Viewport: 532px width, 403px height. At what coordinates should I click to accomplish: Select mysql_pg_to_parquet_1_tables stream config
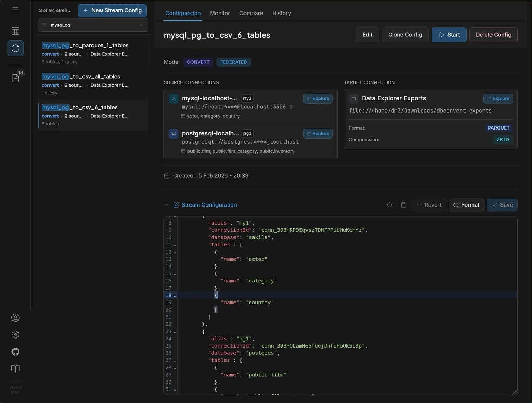93,53
